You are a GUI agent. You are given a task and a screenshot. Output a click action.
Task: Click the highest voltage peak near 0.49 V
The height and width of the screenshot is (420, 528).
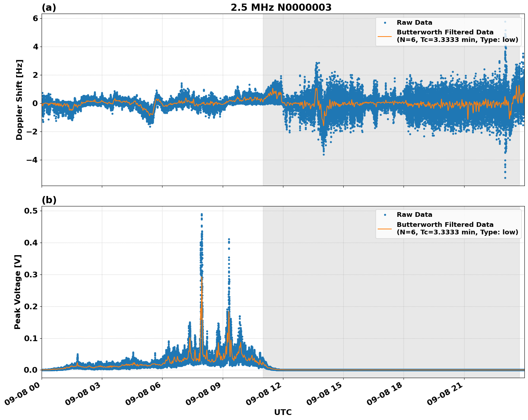point(202,215)
